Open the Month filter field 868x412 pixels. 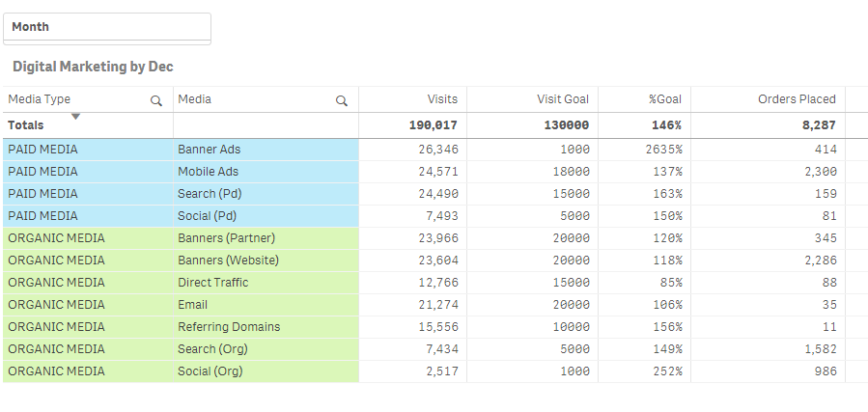click(x=106, y=27)
